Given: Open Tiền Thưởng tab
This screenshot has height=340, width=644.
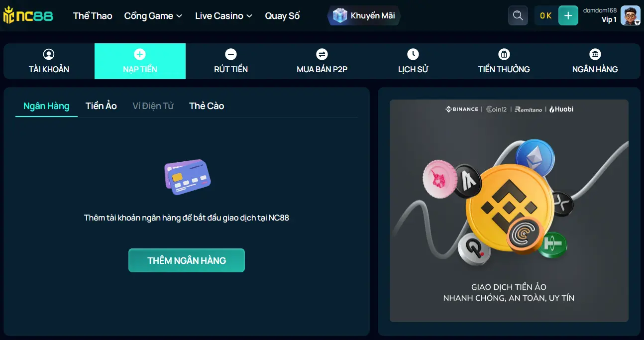Looking at the screenshot, I should tap(504, 61).
